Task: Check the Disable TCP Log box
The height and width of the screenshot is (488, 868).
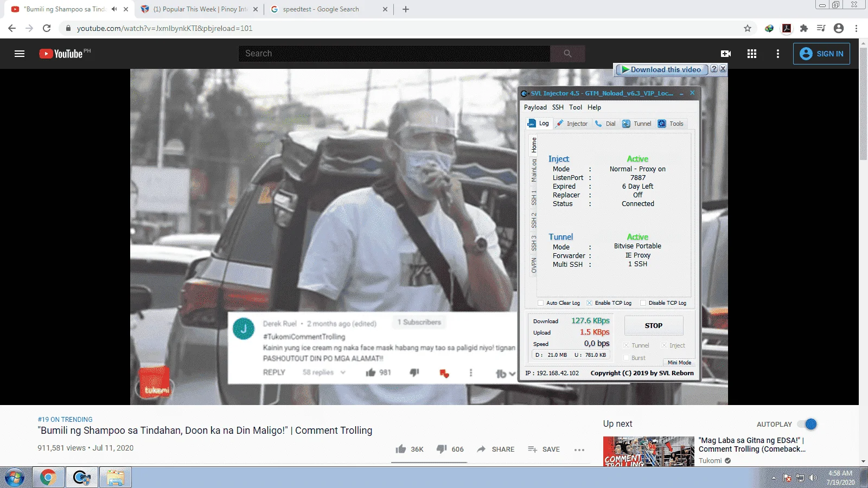Action: click(x=643, y=303)
